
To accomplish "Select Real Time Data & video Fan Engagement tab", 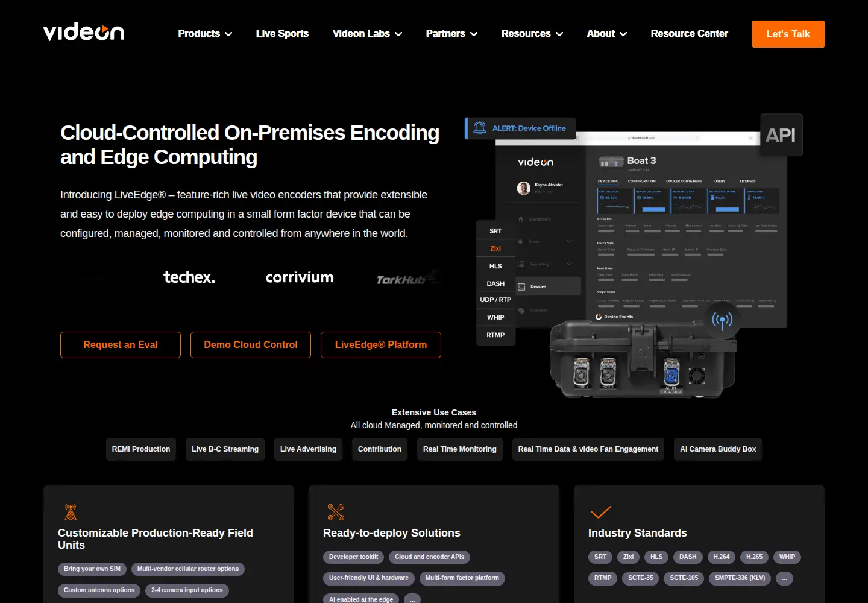I will [588, 449].
